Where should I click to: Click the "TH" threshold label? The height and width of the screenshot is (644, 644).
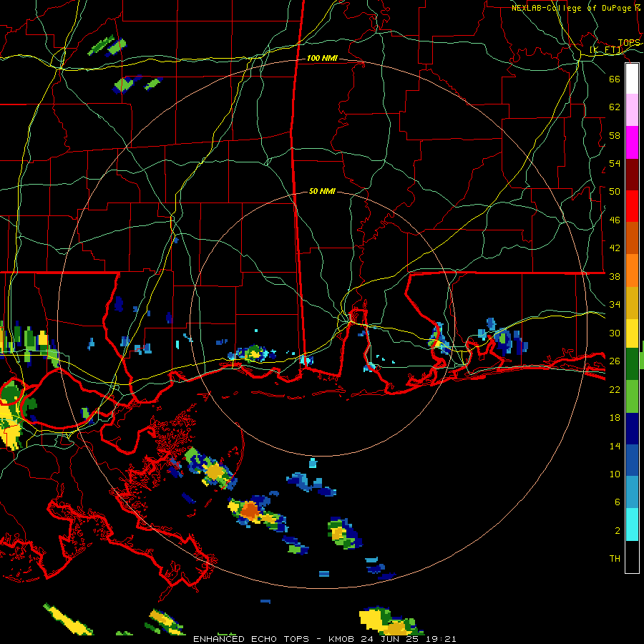click(x=615, y=558)
